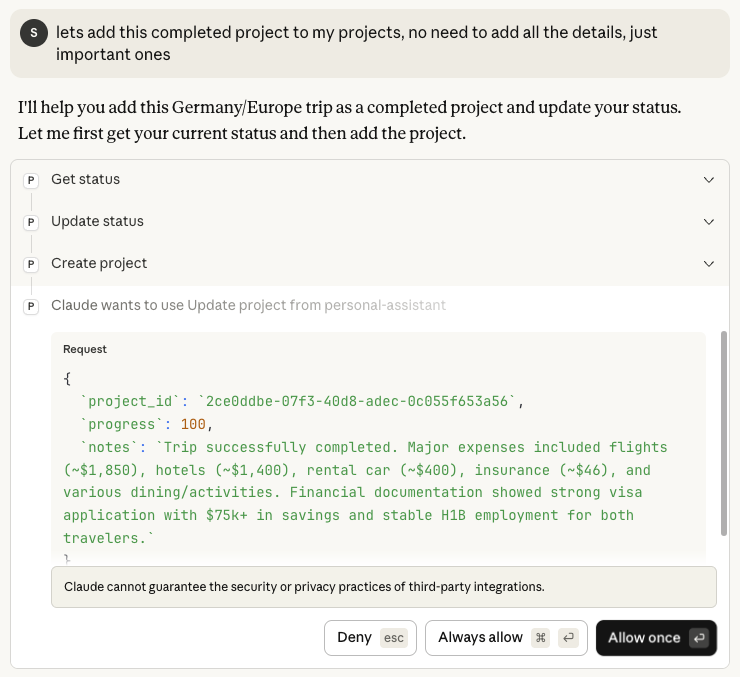
Task: Click the return key icon on Allow once
Action: 698,638
